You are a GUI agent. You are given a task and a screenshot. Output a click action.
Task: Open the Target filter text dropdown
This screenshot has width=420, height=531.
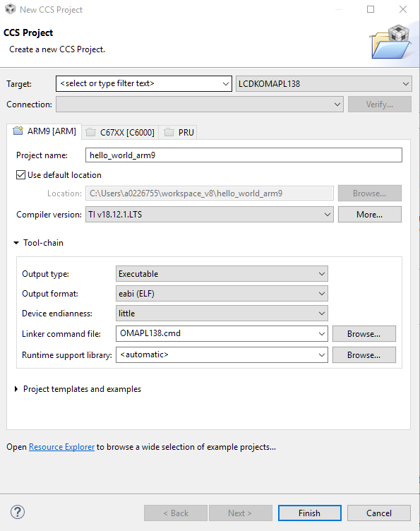tap(225, 83)
